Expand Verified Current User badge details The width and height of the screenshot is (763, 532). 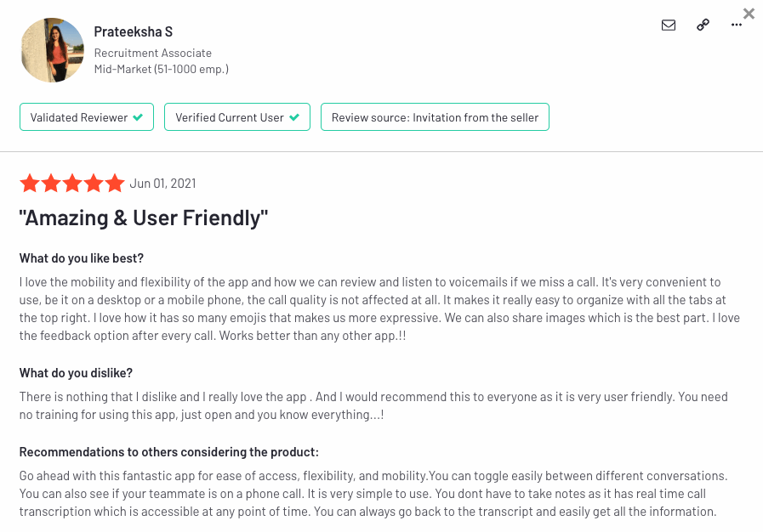[x=236, y=116]
